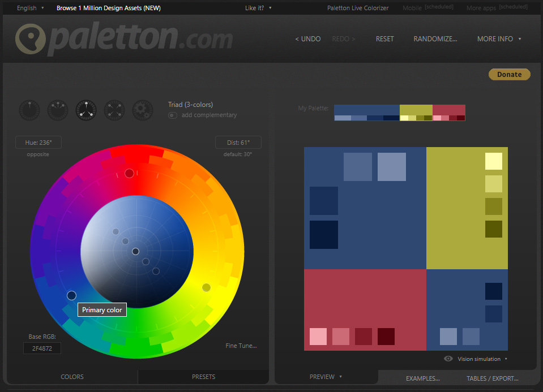Toggle the add complementary switch
The height and width of the screenshot is (392, 543).
click(x=173, y=115)
